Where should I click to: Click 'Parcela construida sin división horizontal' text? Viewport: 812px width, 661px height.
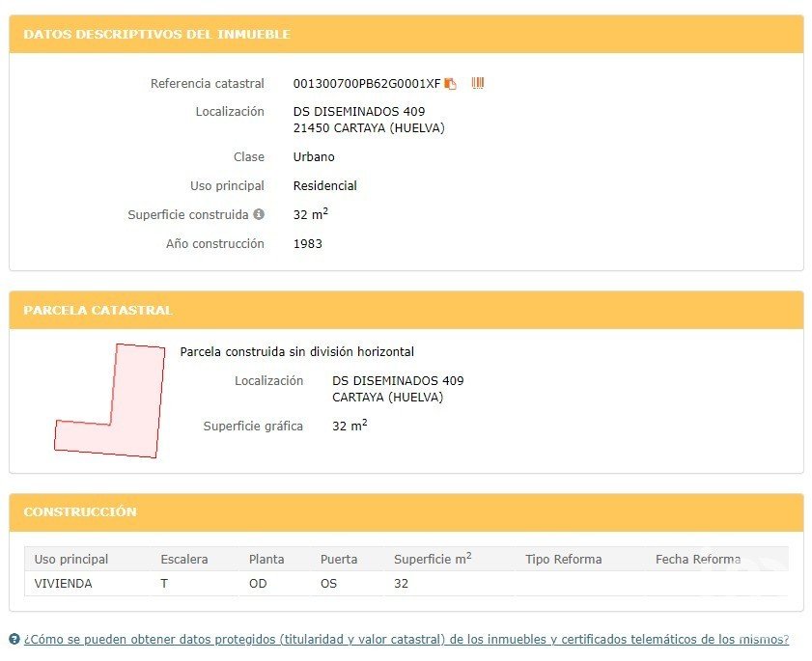click(296, 352)
